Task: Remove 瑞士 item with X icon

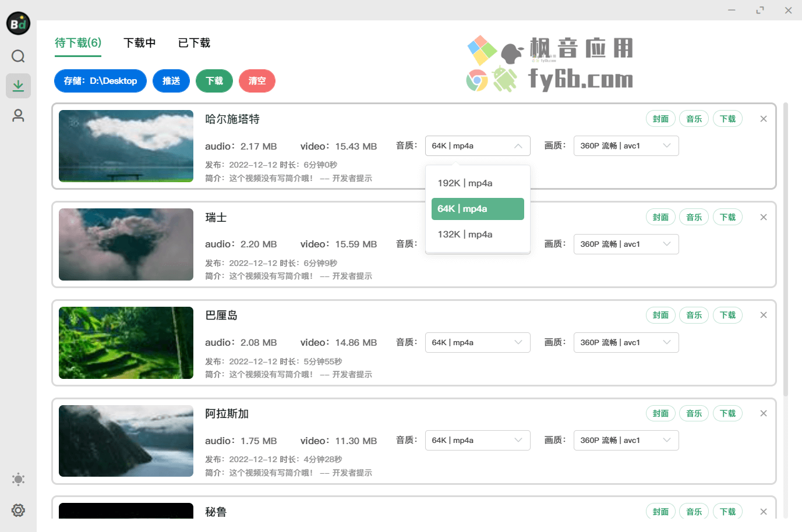Action: click(x=764, y=217)
